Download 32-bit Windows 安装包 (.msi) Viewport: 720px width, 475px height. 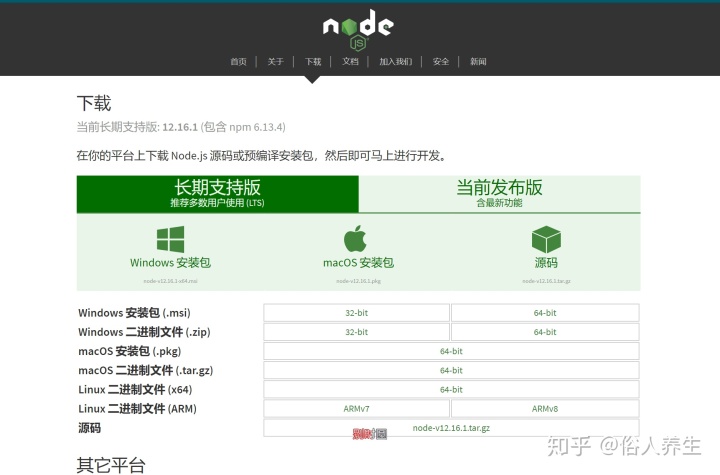tap(356, 313)
